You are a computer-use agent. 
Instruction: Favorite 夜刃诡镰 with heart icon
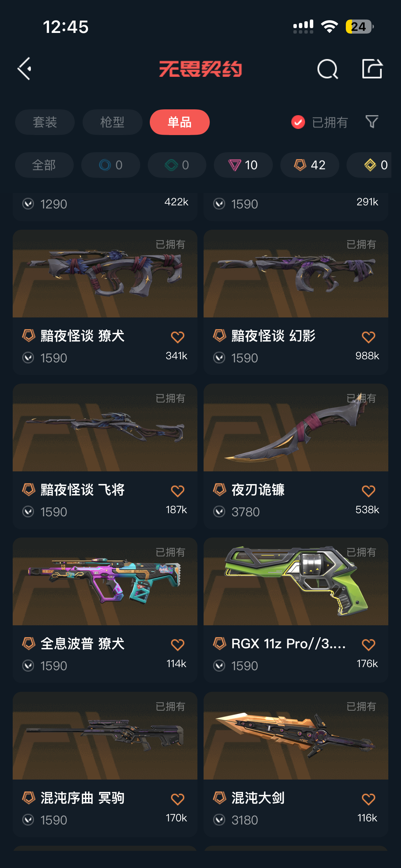(x=368, y=491)
